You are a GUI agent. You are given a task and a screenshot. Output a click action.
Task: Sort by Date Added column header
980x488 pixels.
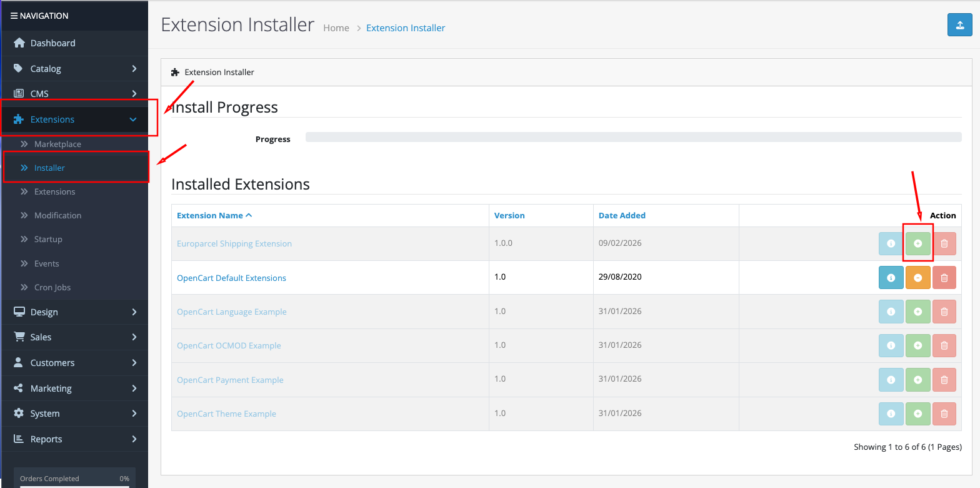click(622, 215)
